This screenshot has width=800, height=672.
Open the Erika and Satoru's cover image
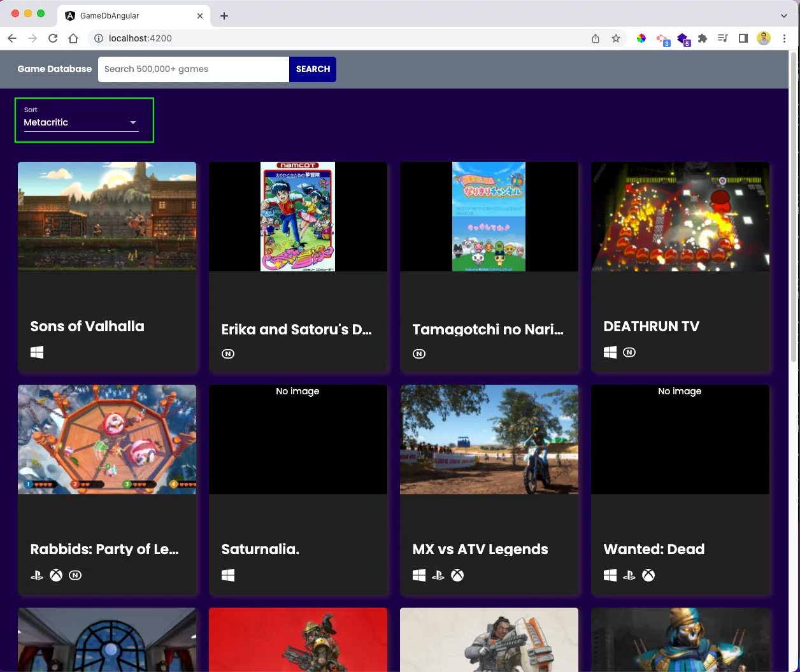298,217
